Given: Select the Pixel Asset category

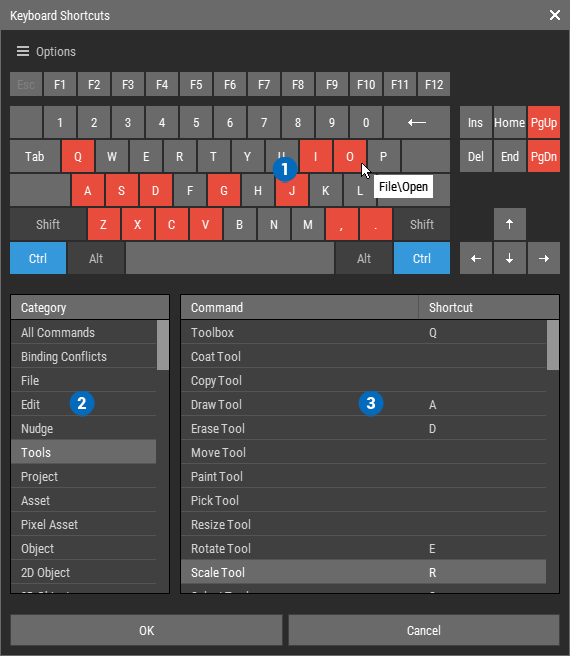Looking at the screenshot, I should coord(84,524).
